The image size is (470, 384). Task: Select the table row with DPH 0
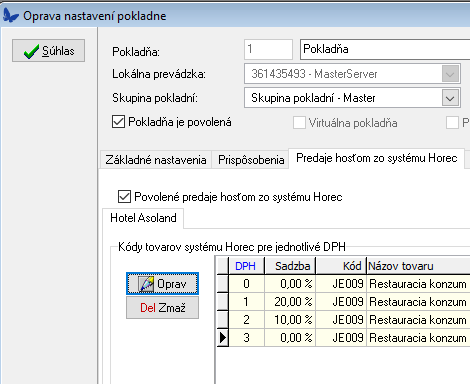click(x=343, y=284)
